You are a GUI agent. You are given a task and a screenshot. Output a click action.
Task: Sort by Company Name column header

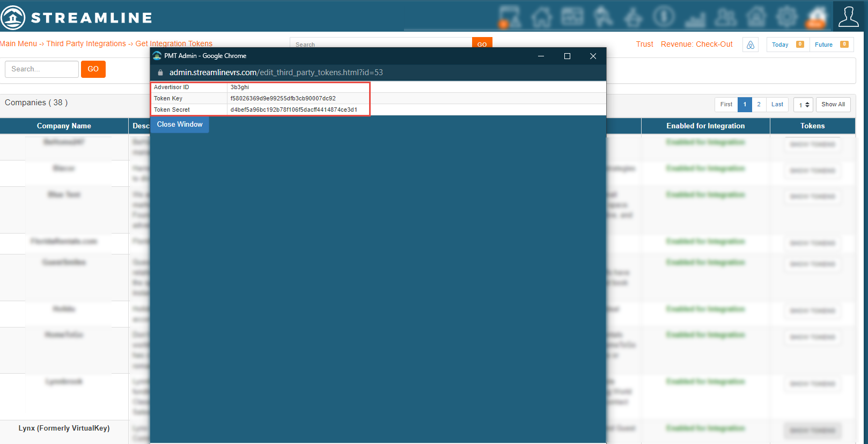point(64,126)
